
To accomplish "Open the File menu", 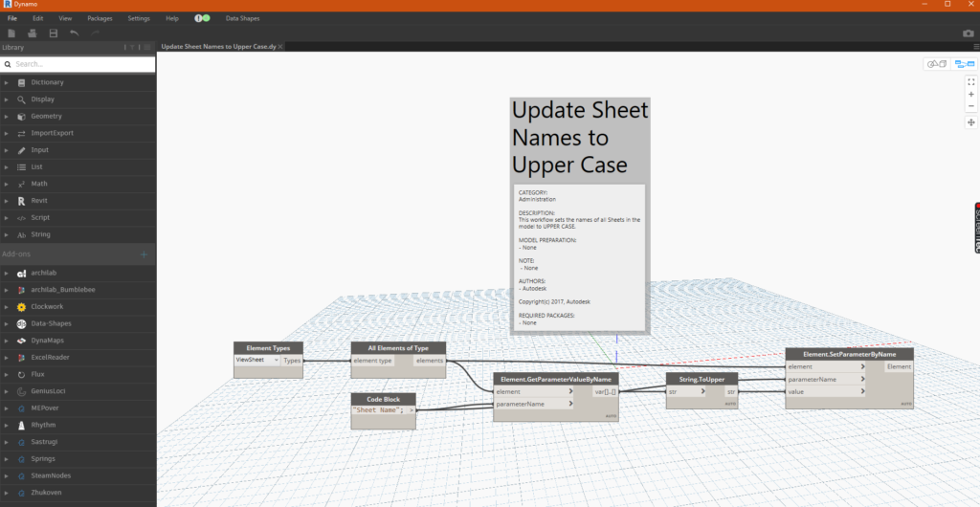I will point(11,18).
